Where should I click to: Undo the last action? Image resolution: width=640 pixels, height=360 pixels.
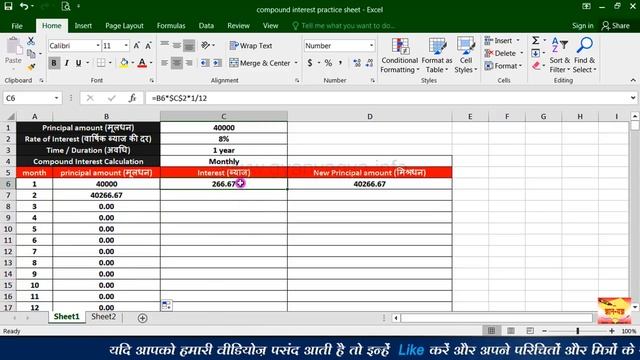[24, 6]
